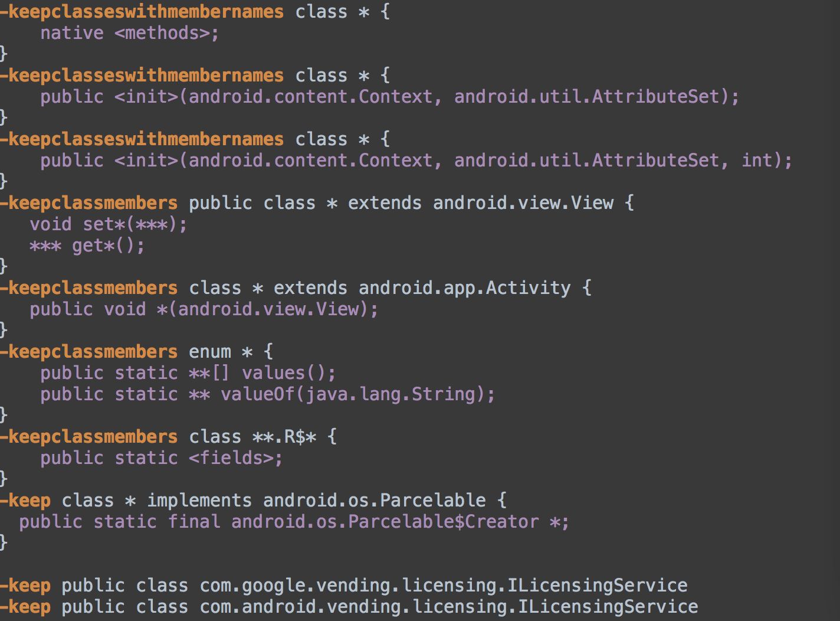Click the word "native" in the first rule
This screenshot has height=621, width=840.
[72, 33]
